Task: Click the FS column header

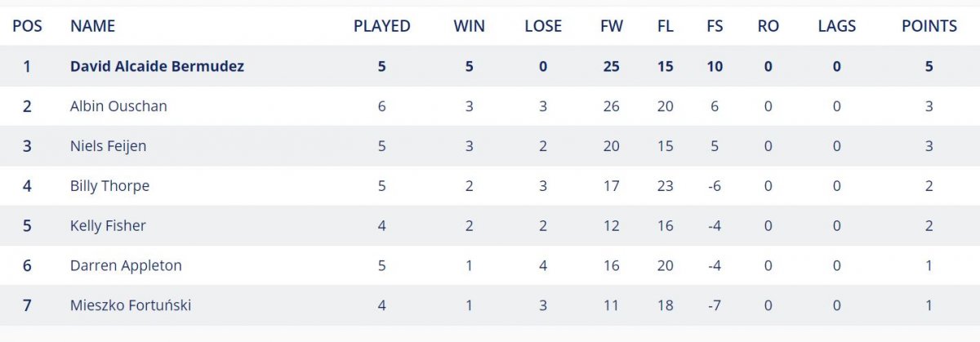Action: (x=715, y=26)
